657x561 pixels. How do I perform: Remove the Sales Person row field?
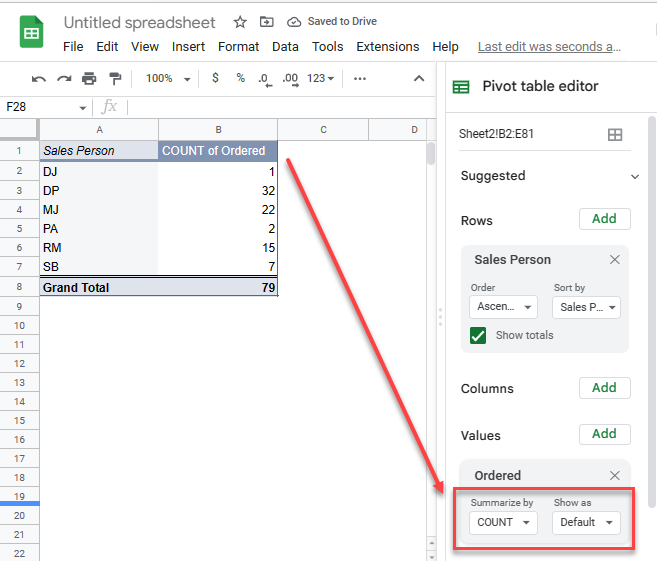click(x=615, y=259)
